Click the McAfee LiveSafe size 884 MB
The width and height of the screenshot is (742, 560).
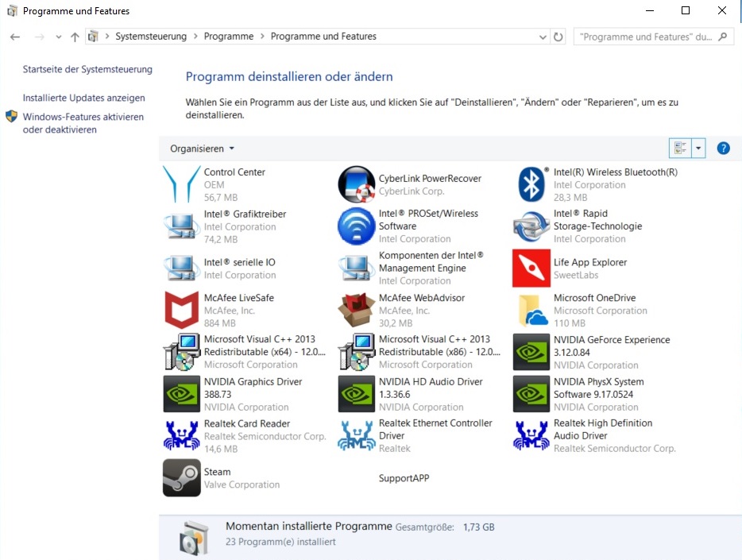point(219,323)
